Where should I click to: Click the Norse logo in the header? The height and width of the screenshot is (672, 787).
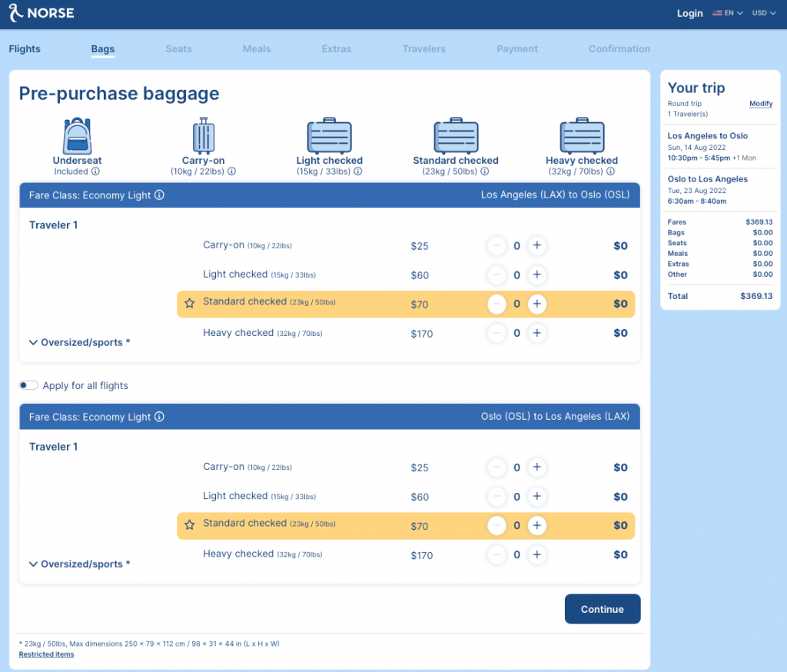tap(40, 13)
